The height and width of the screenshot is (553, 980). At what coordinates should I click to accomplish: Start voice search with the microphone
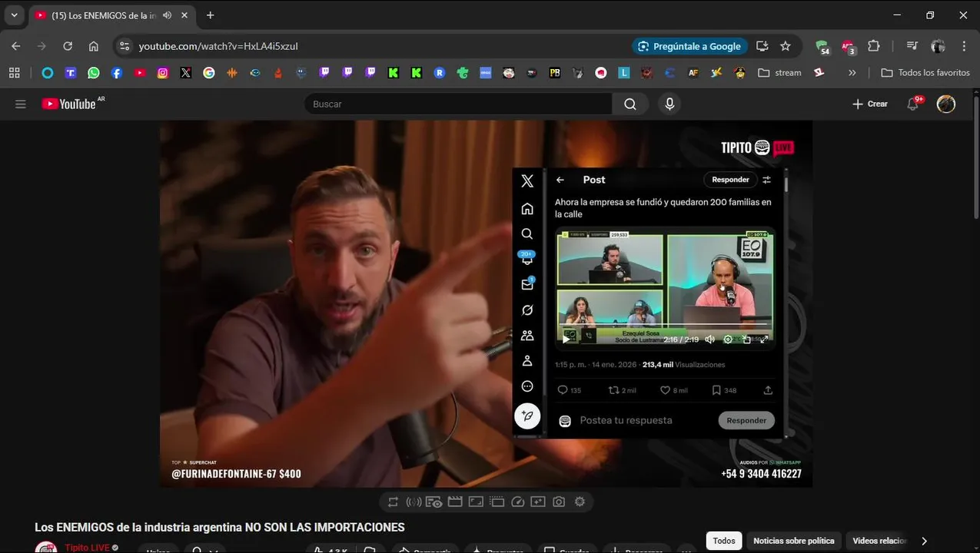669,104
